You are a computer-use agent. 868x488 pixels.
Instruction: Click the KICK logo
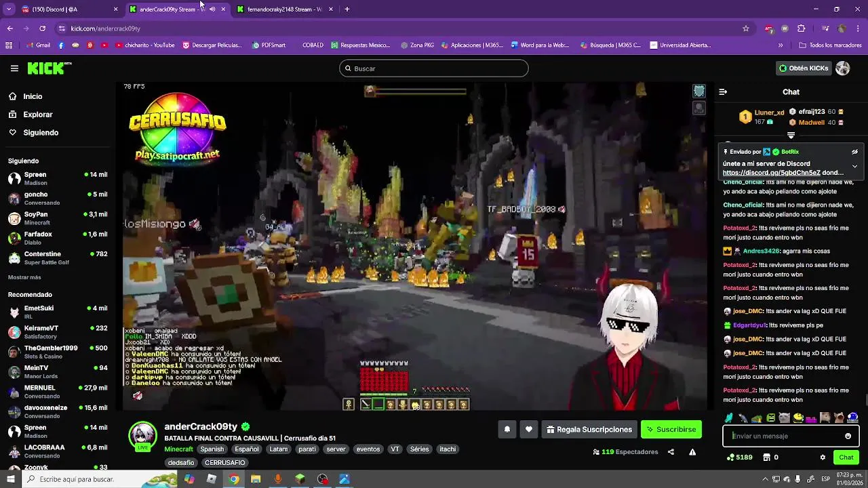tap(49, 68)
